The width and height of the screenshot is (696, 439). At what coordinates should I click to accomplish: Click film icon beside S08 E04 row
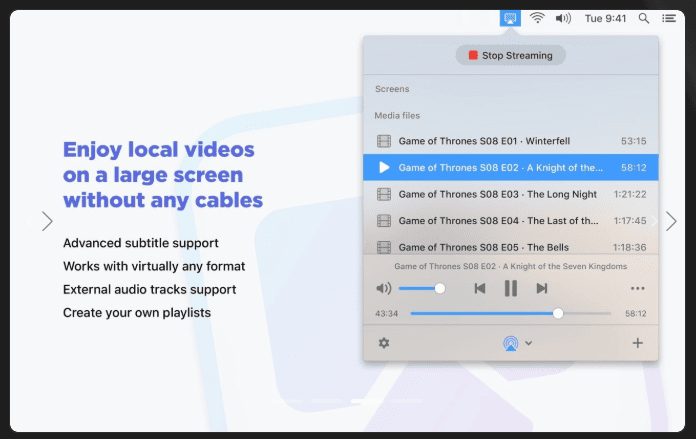pyautogui.click(x=384, y=221)
